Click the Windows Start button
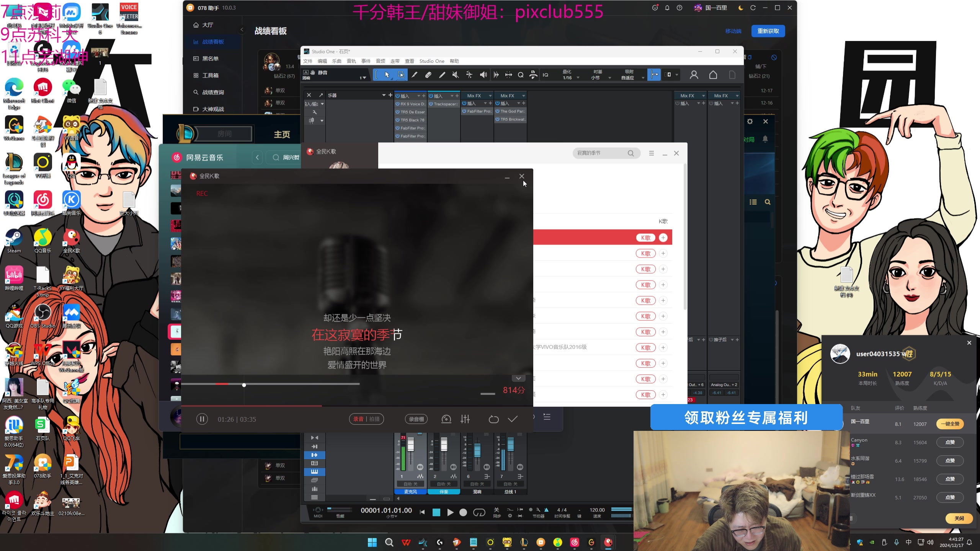This screenshot has width=980, height=551. click(372, 542)
